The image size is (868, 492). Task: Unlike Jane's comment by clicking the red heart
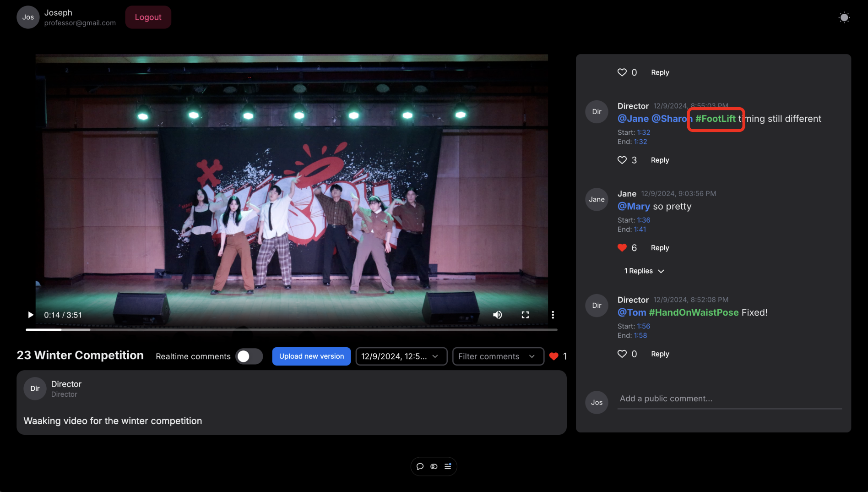tap(622, 247)
